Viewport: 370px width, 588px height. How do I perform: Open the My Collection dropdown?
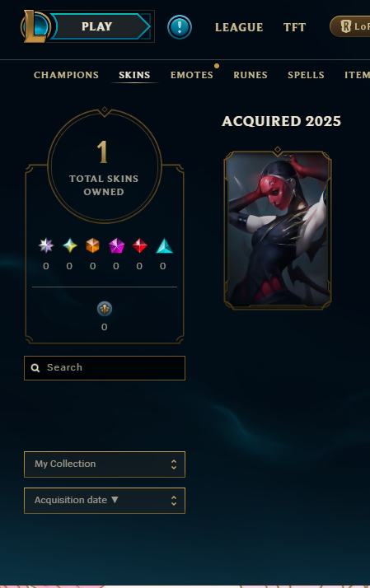[x=105, y=464]
